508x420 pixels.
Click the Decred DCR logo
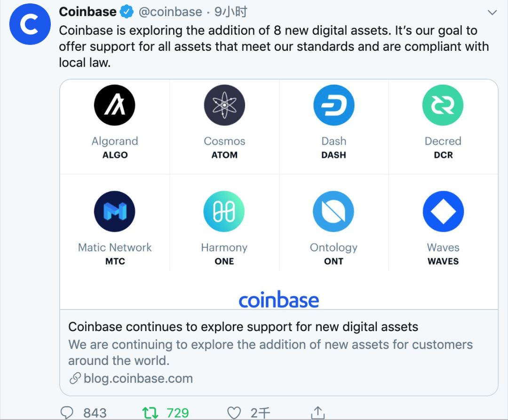click(443, 105)
